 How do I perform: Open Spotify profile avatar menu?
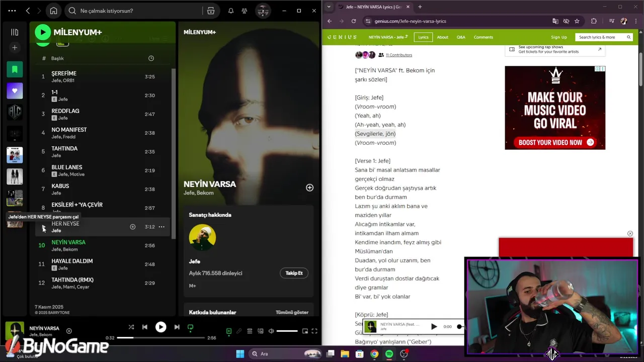(263, 11)
